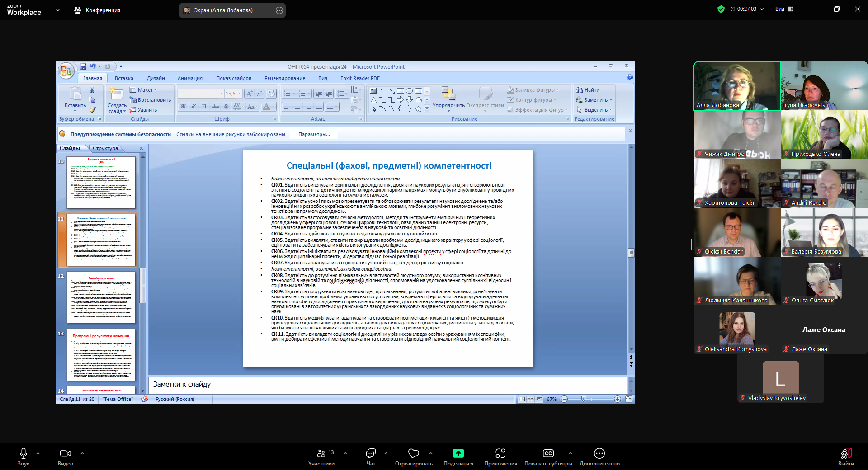Close the slides thumbnail pane

point(141,148)
